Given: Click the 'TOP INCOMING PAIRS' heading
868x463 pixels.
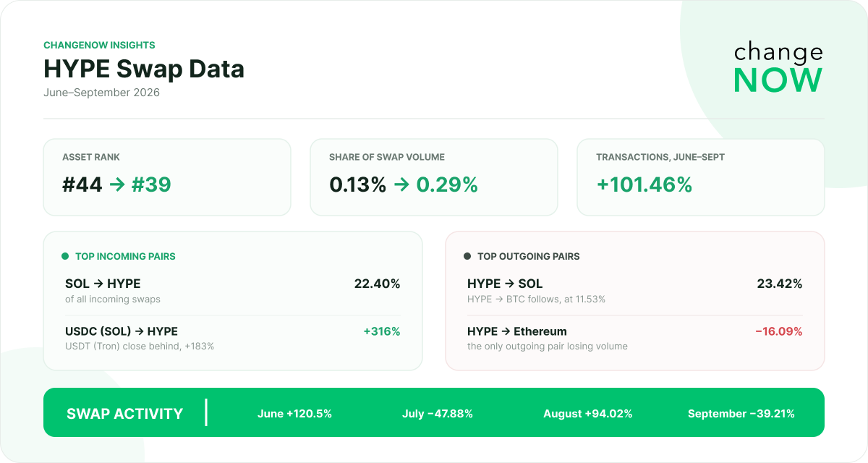Looking at the screenshot, I should [125, 256].
